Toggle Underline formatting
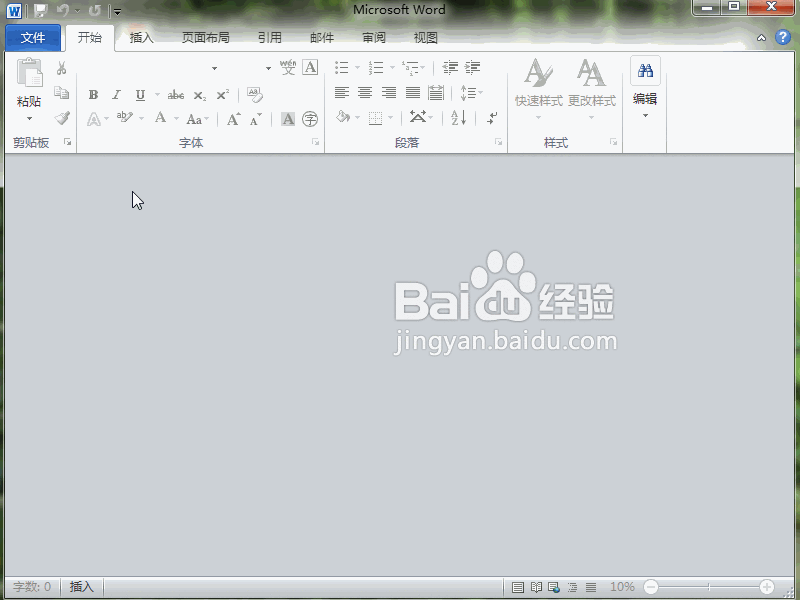 (x=140, y=95)
